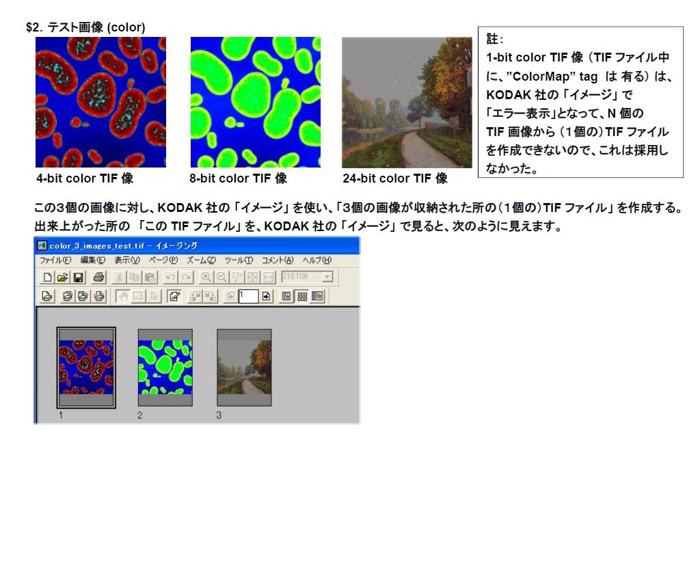Click the scan new document icon

[x=47, y=296]
